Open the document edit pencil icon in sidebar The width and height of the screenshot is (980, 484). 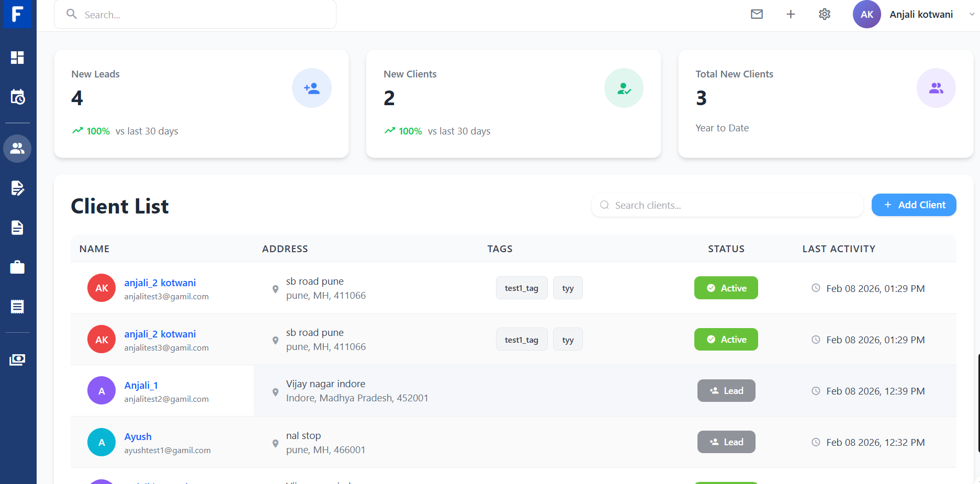[x=17, y=188]
